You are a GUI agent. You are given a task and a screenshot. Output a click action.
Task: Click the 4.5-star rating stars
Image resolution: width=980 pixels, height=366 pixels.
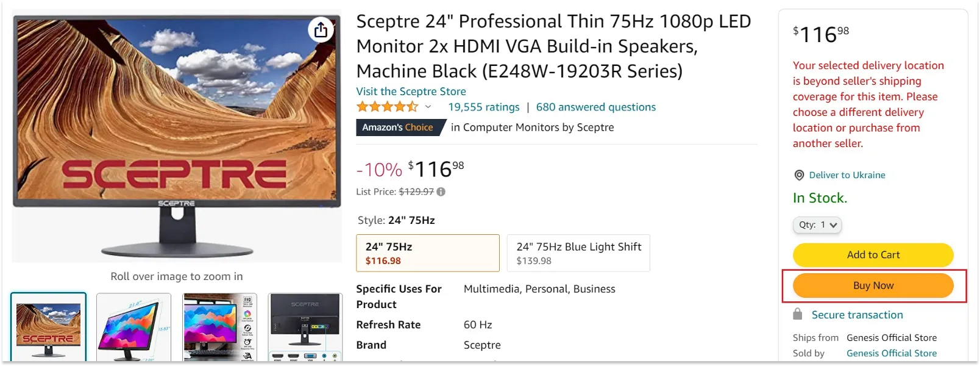pos(386,106)
